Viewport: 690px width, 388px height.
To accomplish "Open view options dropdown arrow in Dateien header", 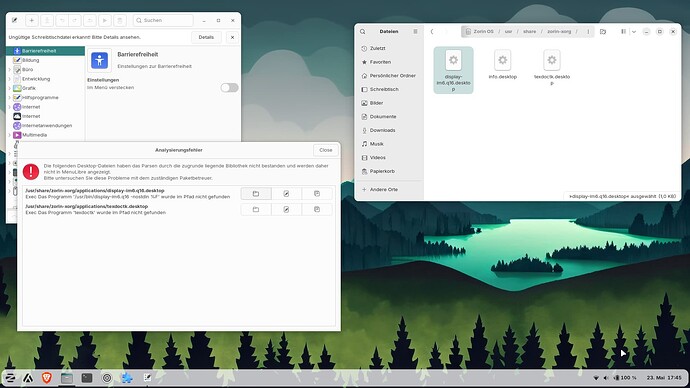I will pyautogui.click(x=634, y=32).
